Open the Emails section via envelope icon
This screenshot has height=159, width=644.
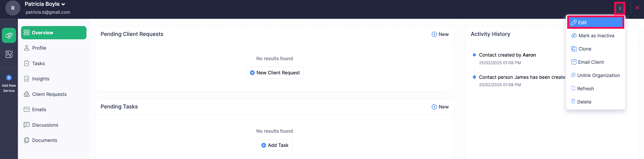click(27, 109)
